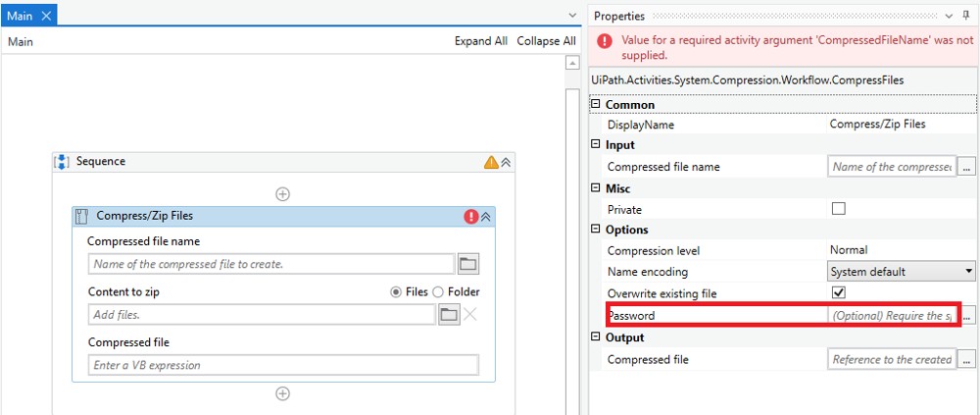Click the Password property input field
Viewport: 980px width, 415px height.
pyautogui.click(x=892, y=316)
